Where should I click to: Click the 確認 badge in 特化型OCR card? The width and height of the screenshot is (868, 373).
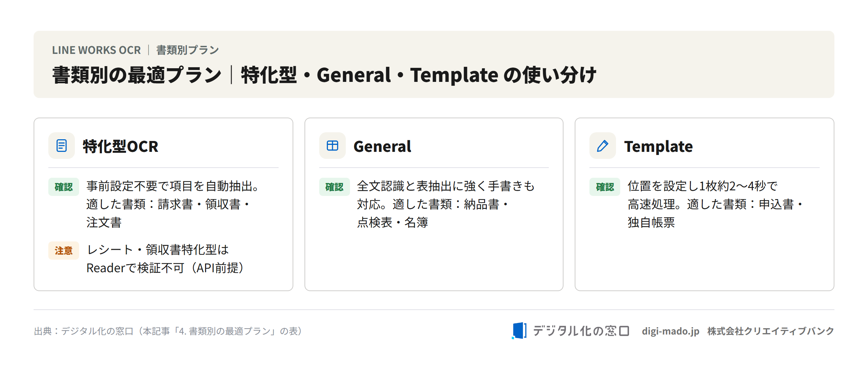(64, 187)
